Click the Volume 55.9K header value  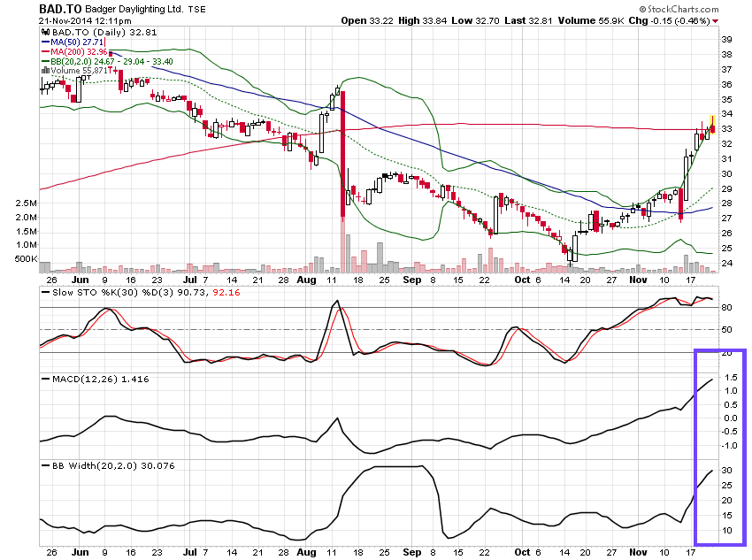(591, 20)
